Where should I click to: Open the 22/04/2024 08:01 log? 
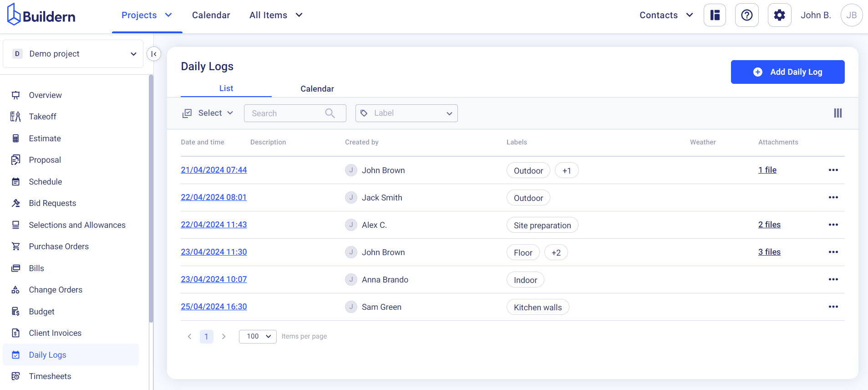[x=213, y=197]
